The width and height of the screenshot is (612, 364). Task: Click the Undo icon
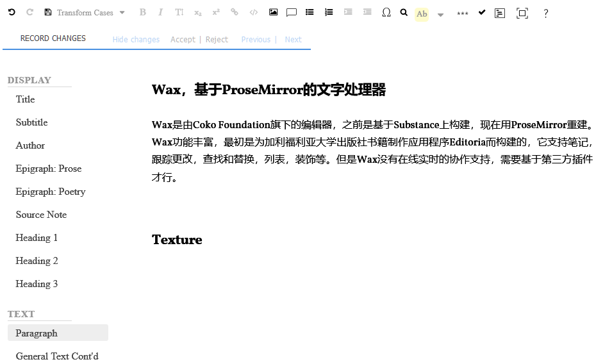tap(12, 12)
